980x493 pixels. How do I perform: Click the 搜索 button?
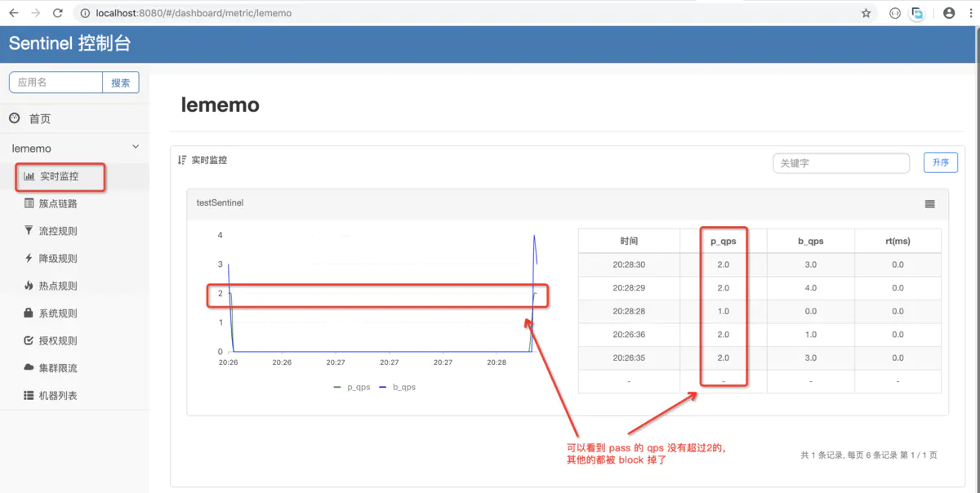[x=121, y=82]
